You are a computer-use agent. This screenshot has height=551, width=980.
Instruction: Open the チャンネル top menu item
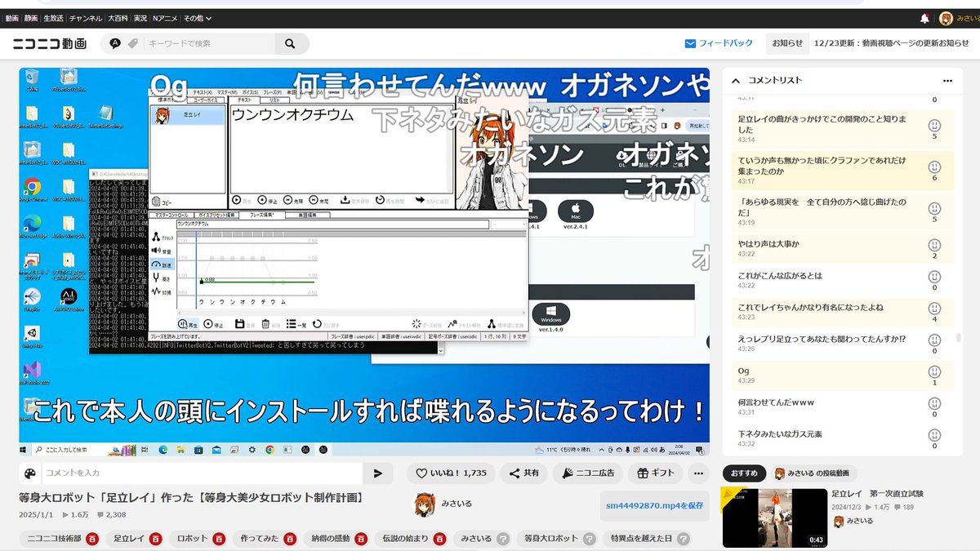[86, 18]
